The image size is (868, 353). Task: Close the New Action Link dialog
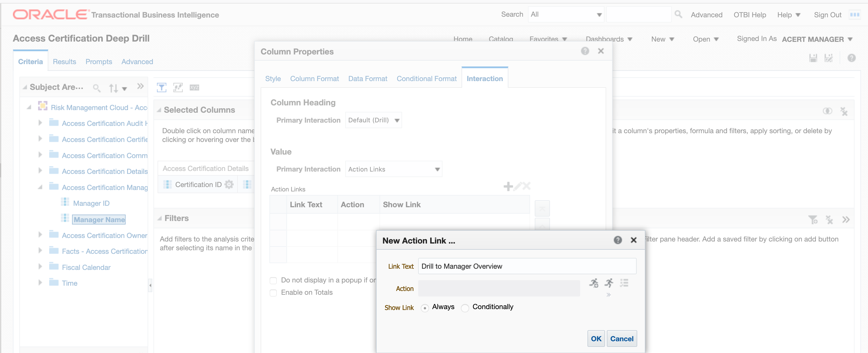click(x=633, y=240)
